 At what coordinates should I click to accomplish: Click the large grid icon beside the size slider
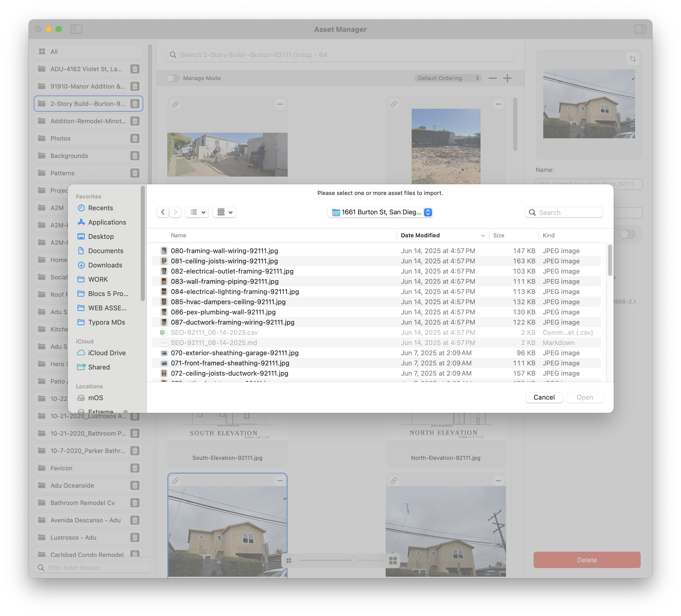click(x=393, y=561)
